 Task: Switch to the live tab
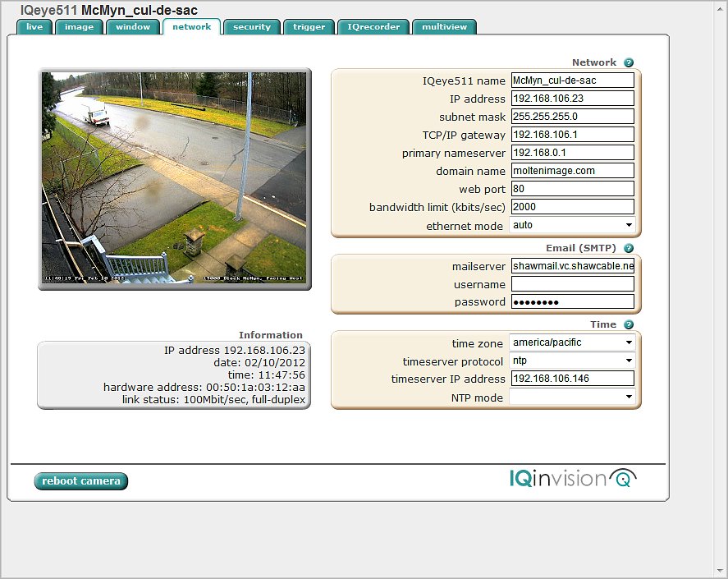click(34, 27)
